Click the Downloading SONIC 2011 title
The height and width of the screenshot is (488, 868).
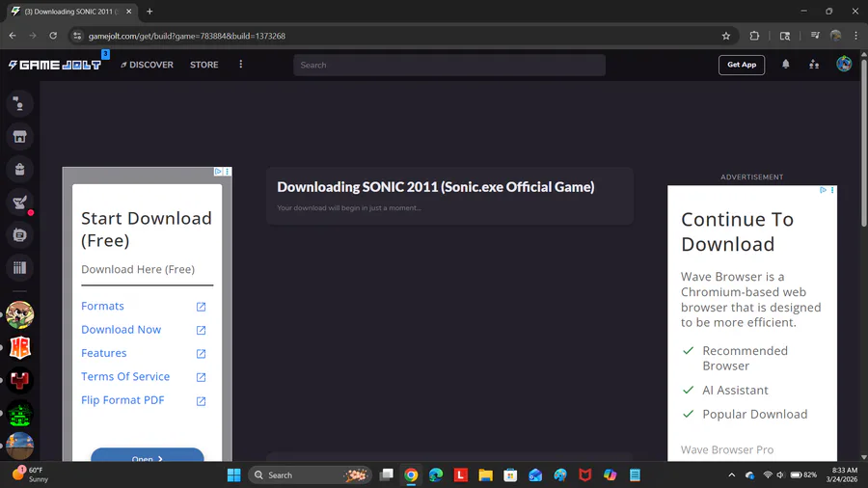436,187
